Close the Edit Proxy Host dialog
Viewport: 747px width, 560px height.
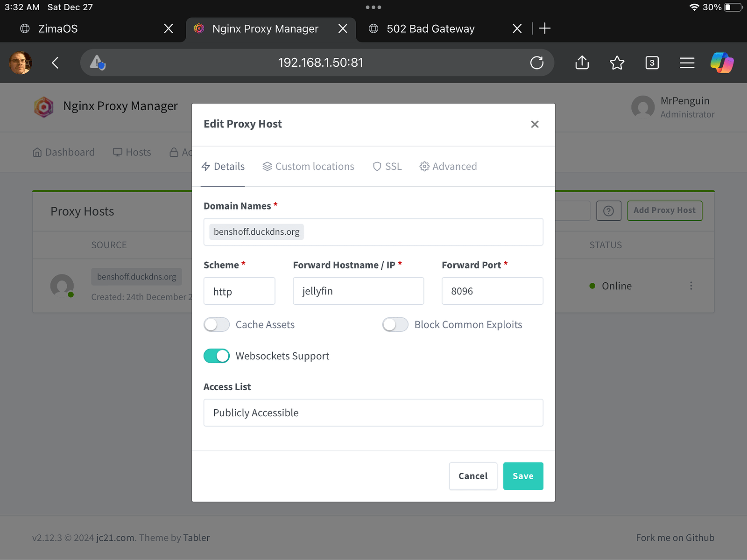pos(535,124)
